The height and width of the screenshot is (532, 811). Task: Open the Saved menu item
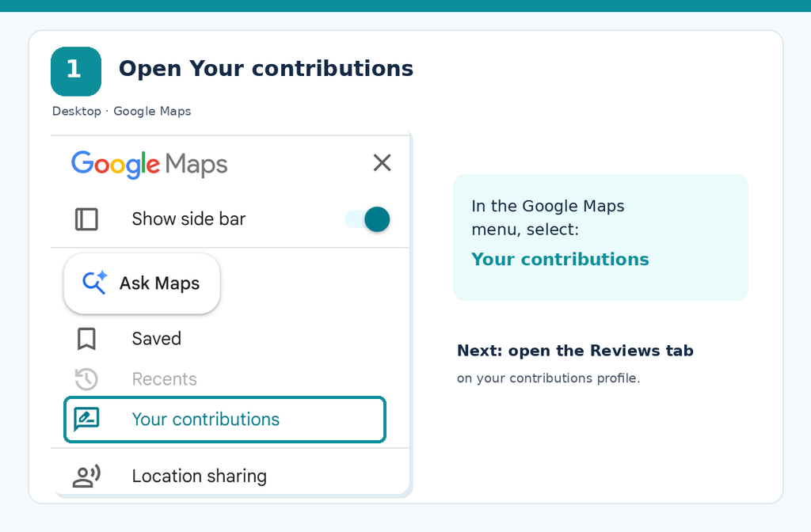click(230, 339)
